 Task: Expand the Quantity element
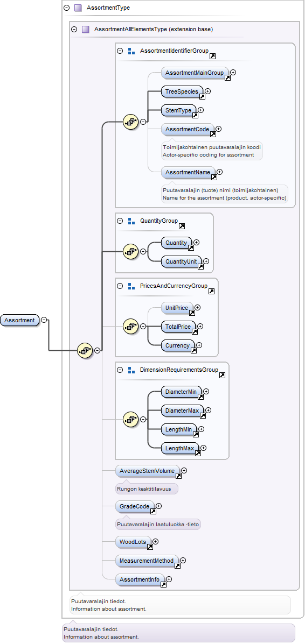coord(196,242)
